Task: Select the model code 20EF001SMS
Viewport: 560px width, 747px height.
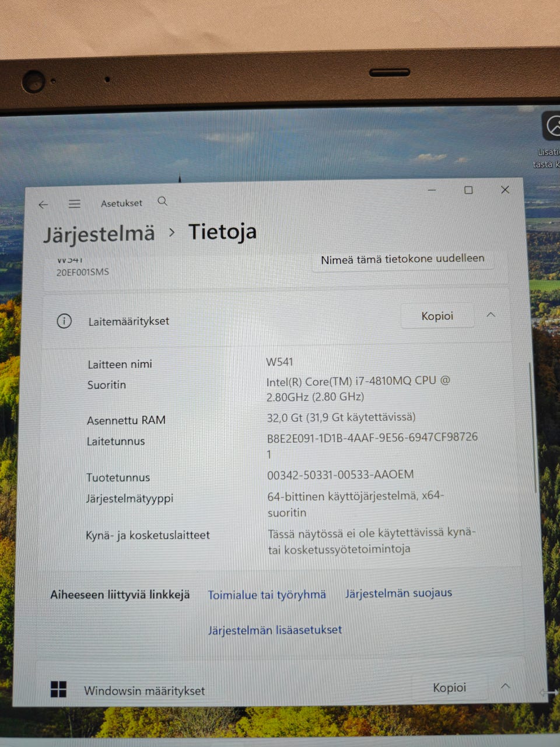Action: click(x=82, y=272)
